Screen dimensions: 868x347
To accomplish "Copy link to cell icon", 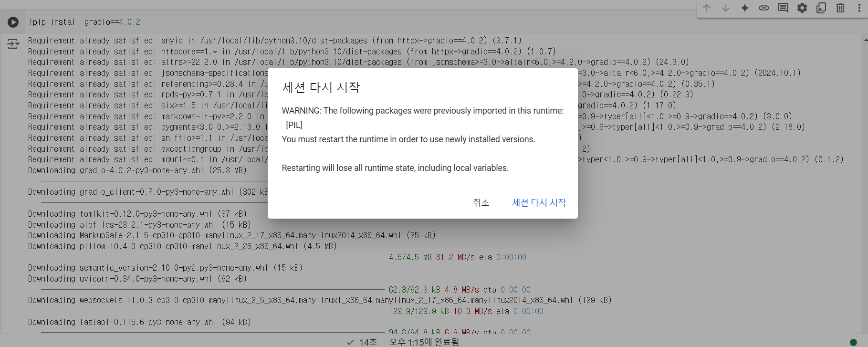I will (764, 8).
